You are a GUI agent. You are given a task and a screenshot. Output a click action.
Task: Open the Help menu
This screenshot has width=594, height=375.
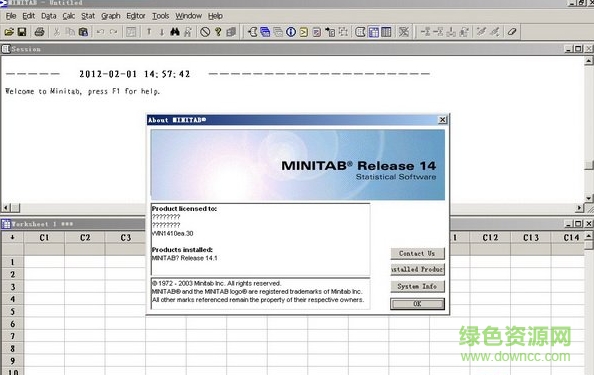pyautogui.click(x=215, y=16)
